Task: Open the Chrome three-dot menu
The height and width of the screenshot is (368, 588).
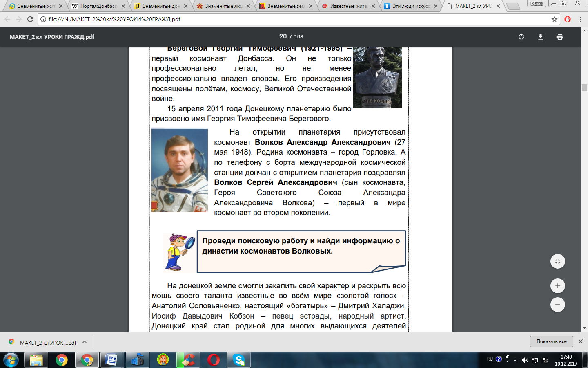Action: coord(581,19)
